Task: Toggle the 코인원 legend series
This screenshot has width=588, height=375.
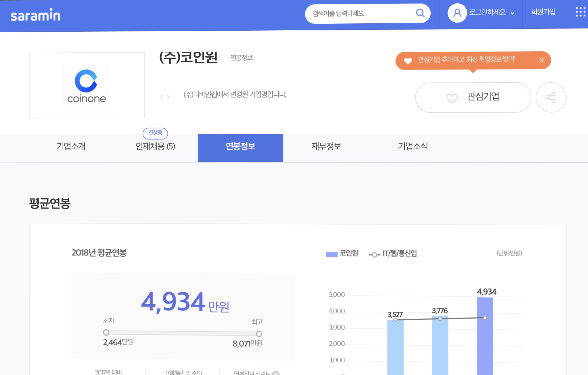Action: [342, 254]
